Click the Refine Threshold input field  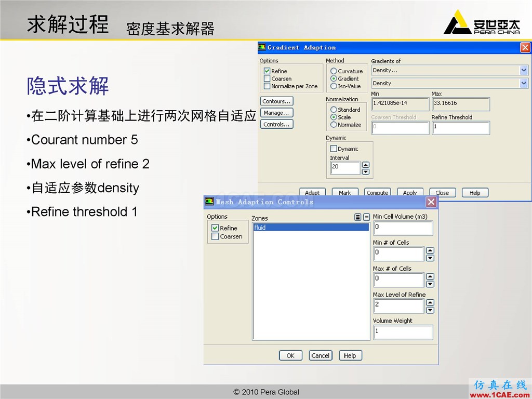tap(461, 128)
